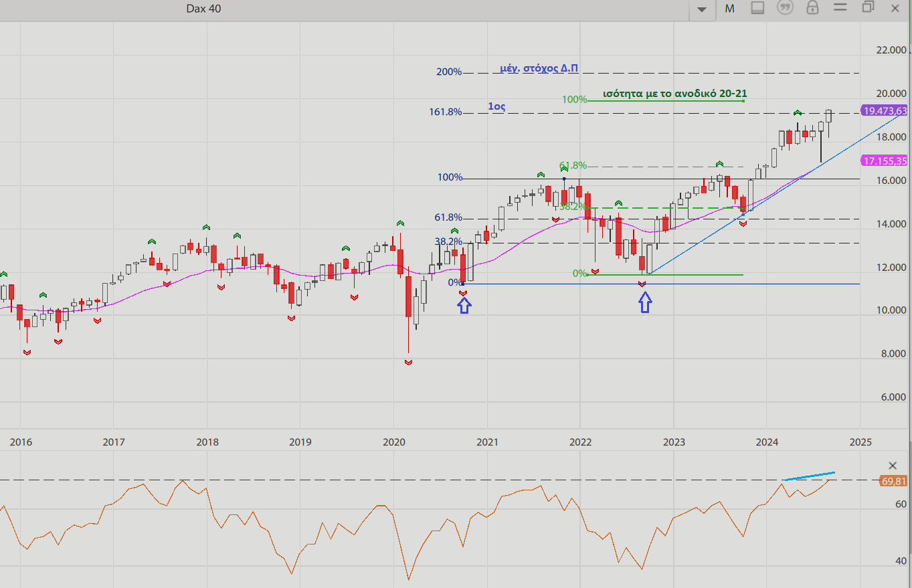
Task: Click the 200% Fibonacci level label
Action: tap(449, 72)
